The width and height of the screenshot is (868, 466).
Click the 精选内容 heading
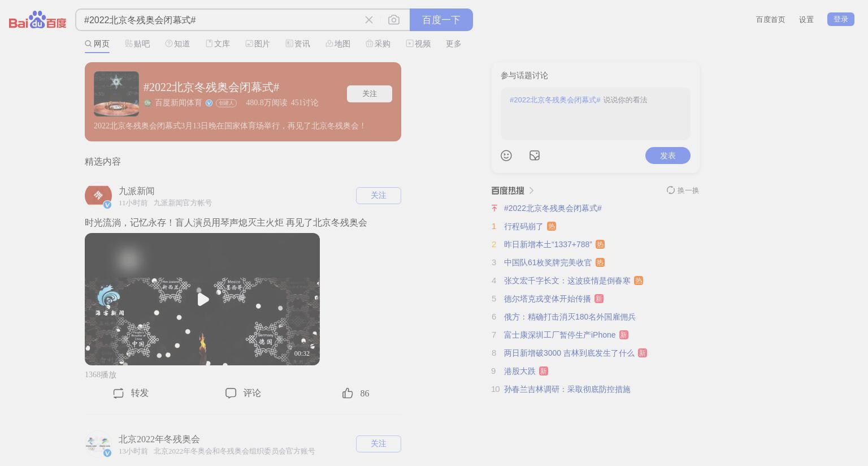[103, 162]
